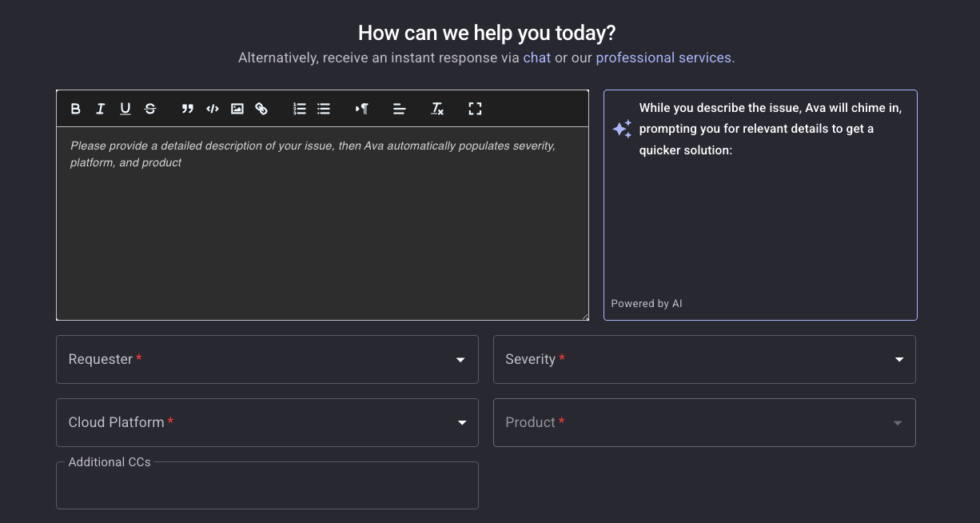Screen dimensions: 980x523
Task: Toggle bold formatting in the editor
Action: [x=76, y=109]
